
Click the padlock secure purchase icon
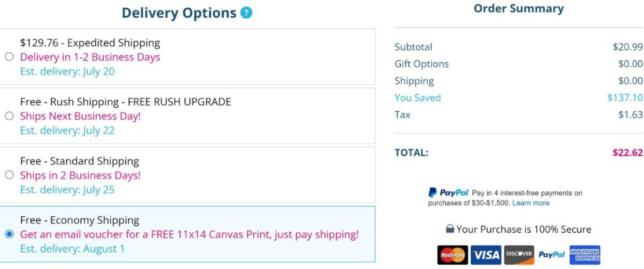coord(450,229)
